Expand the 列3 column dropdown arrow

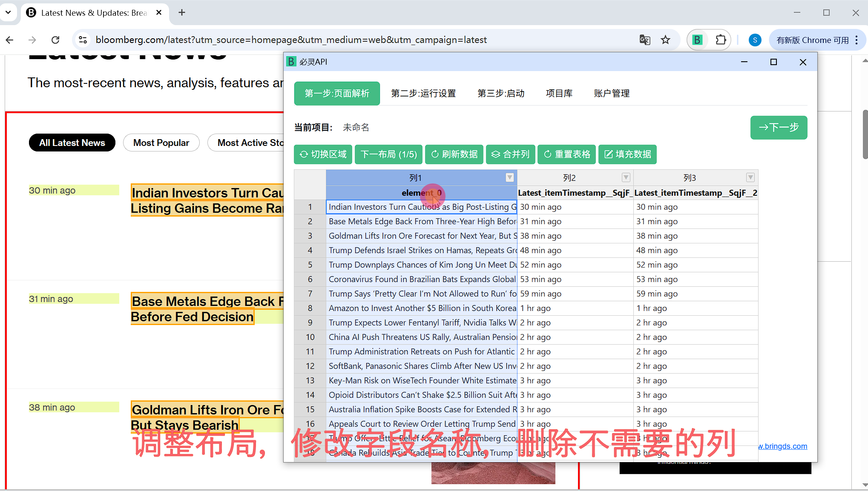750,177
